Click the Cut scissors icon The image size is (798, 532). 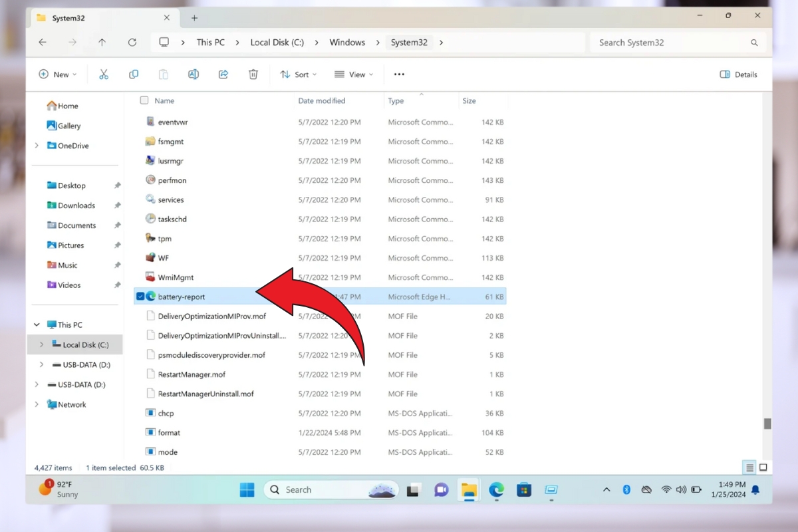coord(104,74)
